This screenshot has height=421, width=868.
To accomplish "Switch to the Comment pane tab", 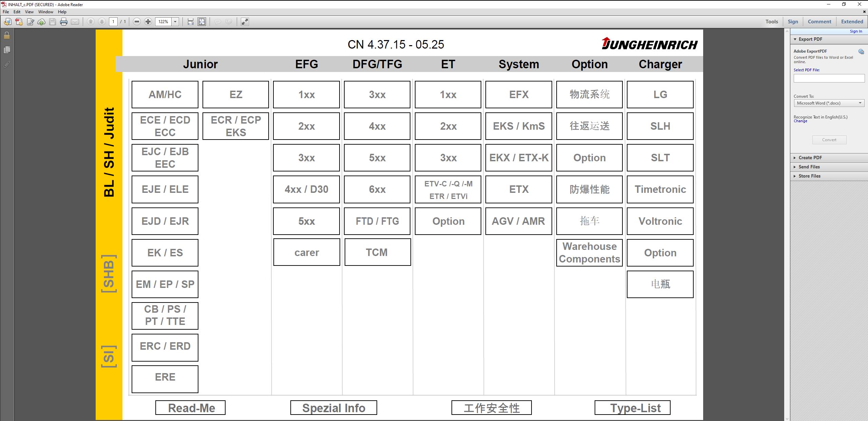I will point(819,22).
